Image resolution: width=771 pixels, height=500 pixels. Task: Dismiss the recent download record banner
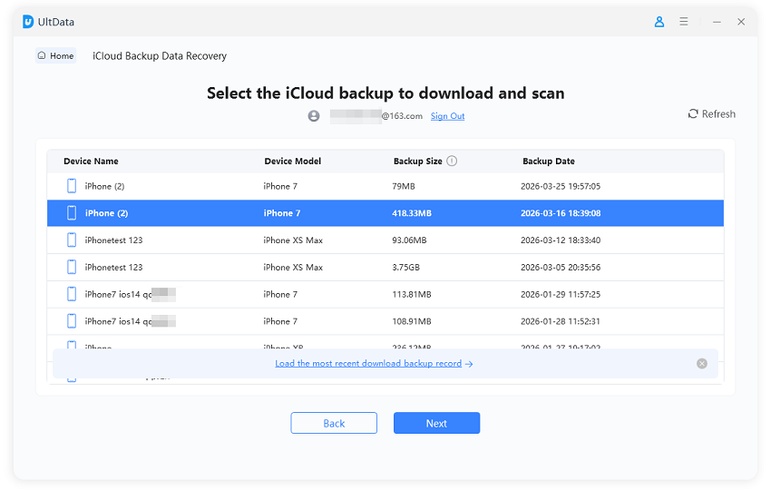tap(702, 363)
